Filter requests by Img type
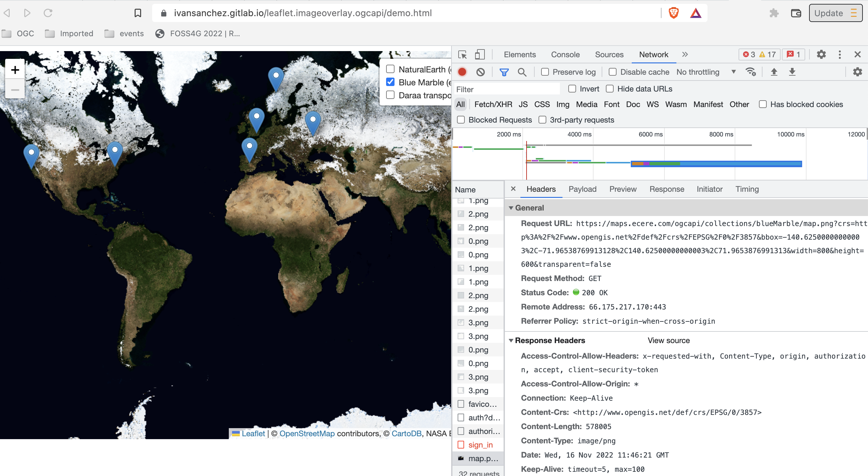This screenshot has width=868, height=476. (x=562, y=104)
